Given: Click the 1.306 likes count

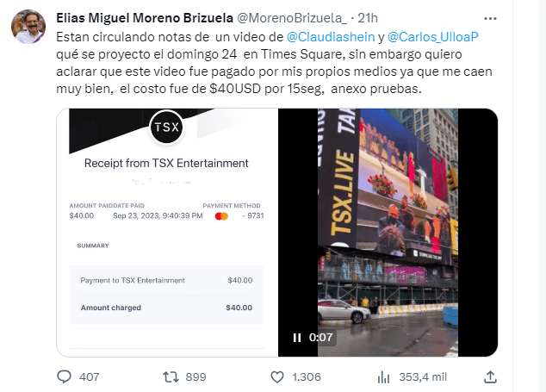Looking at the screenshot, I should point(307,377).
